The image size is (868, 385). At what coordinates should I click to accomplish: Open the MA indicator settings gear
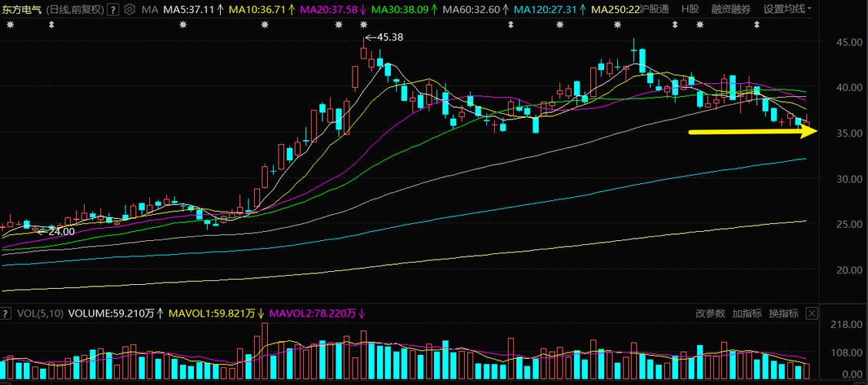[129, 9]
